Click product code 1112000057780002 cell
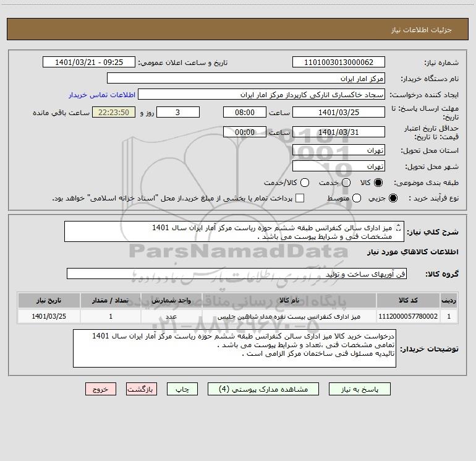Screen dimensions: 476x461 pos(408,316)
